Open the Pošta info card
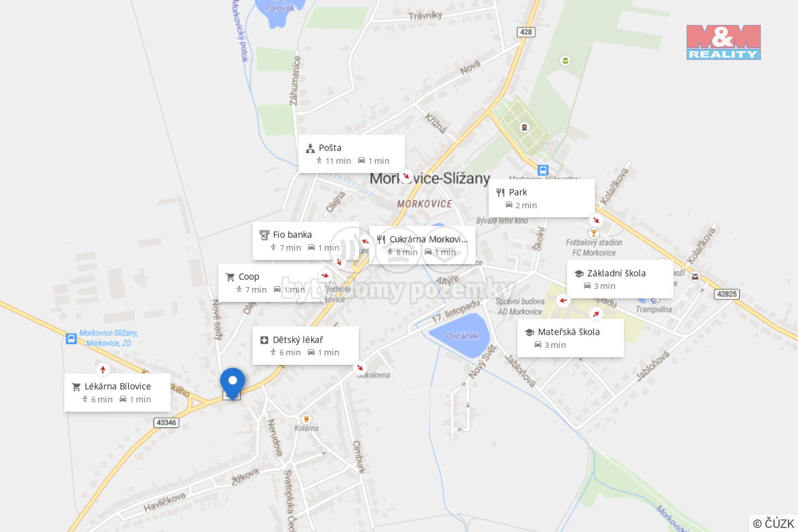The image size is (798, 532). coord(352,154)
